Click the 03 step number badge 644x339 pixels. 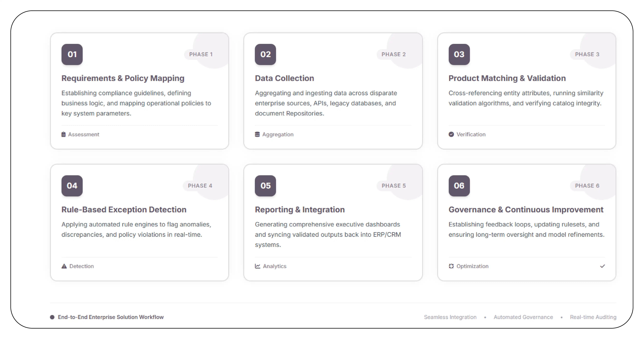(459, 54)
